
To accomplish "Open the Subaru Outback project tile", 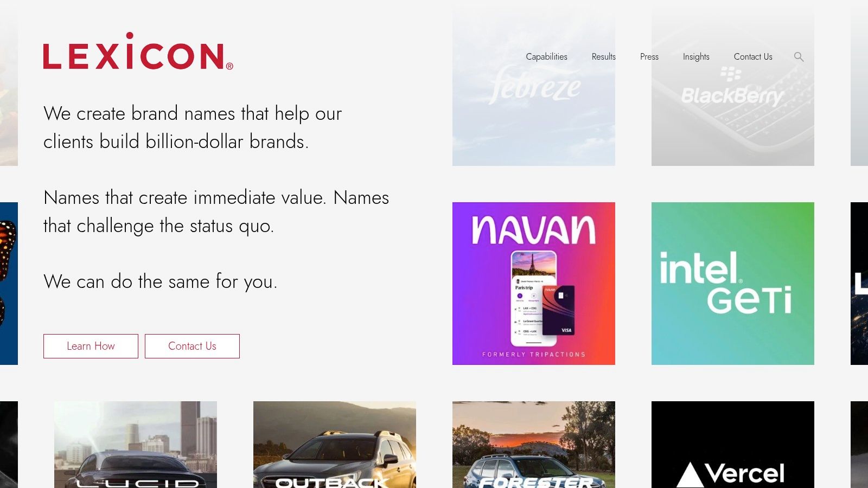I will click(x=334, y=445).
